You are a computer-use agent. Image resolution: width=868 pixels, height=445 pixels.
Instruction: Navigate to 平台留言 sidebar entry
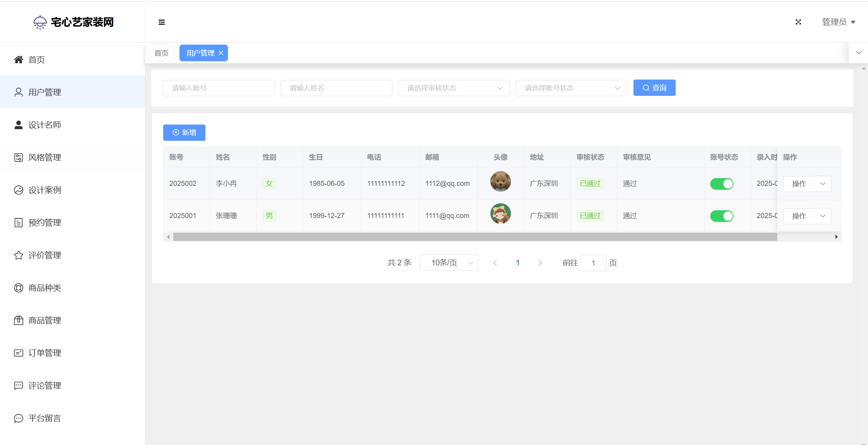pos(45,418)
